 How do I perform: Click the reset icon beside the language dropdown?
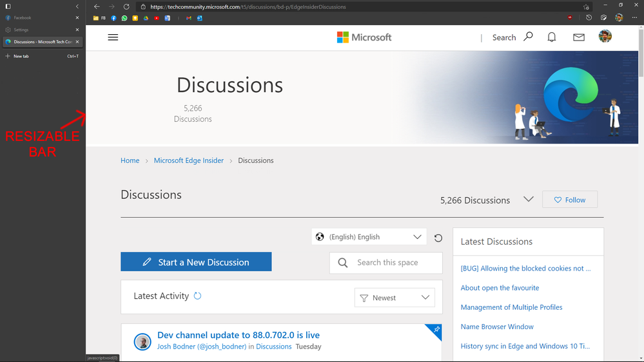click(438, 238)
